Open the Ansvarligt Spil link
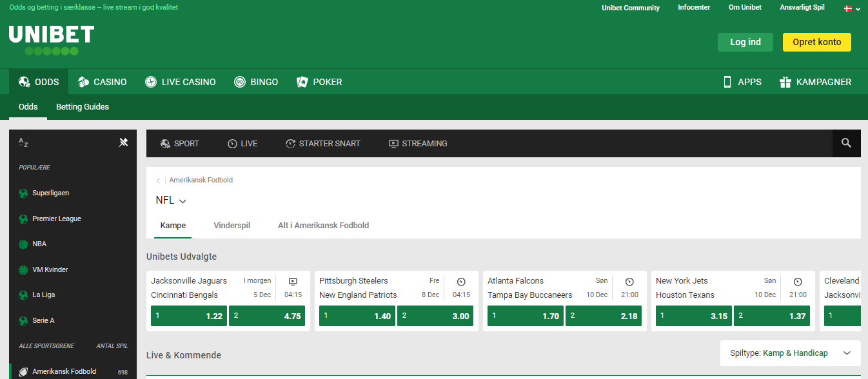Screen dimensions: 868x379 point(802,8)
